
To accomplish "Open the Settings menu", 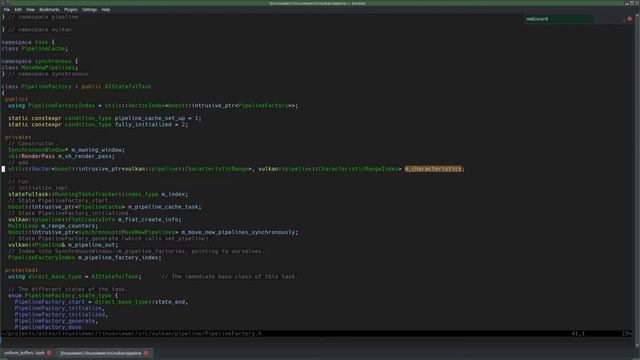I will pyautogui.click(x=89, y=9).
